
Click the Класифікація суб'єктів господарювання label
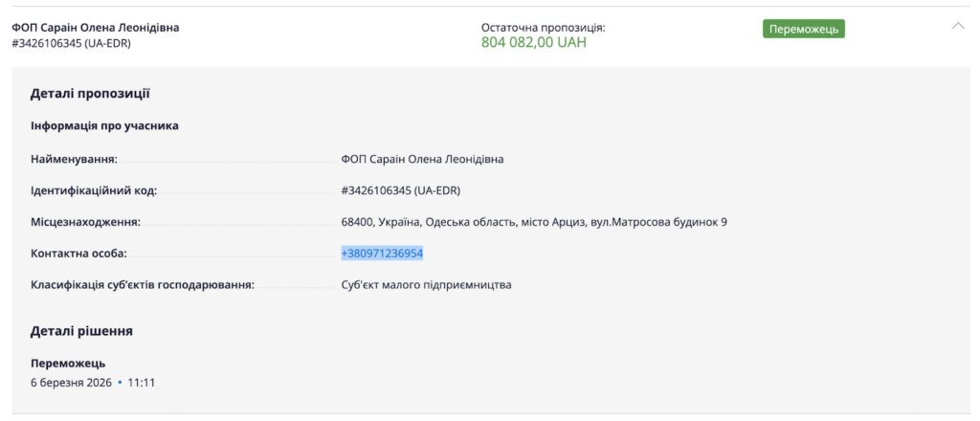click(x=142, y=285)
